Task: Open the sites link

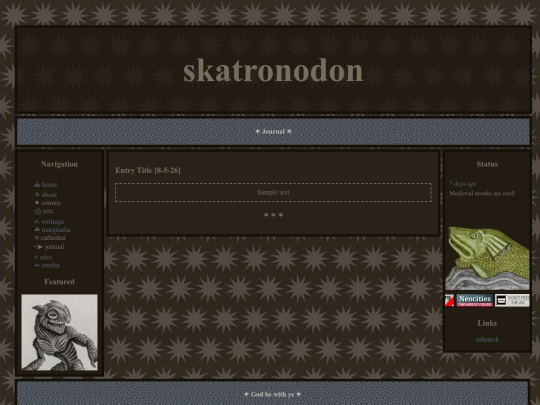Action: tap(43, 257)
